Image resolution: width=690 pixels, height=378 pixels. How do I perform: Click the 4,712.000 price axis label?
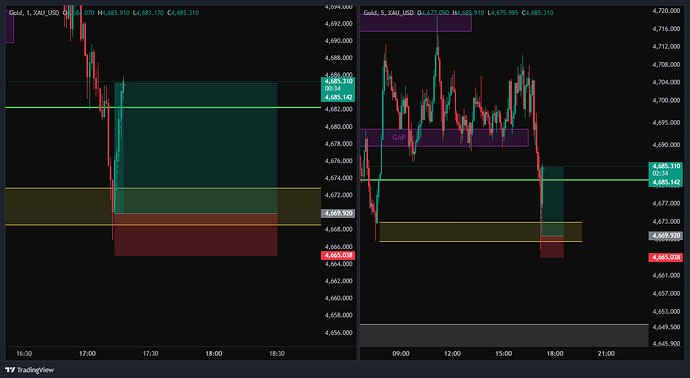click(666, 46)
